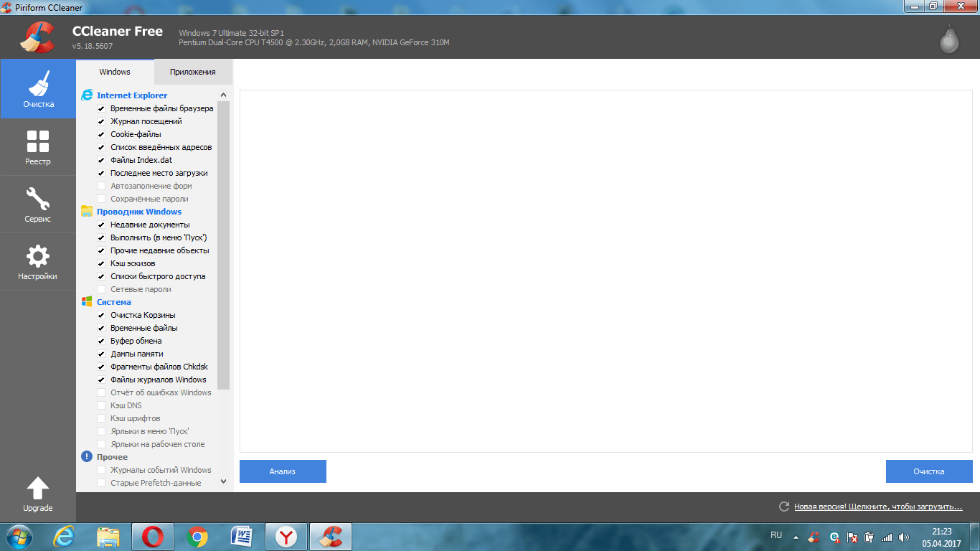Open Google Chrome from taskbar
Screen dimensions: 980x551
[197, 536]
